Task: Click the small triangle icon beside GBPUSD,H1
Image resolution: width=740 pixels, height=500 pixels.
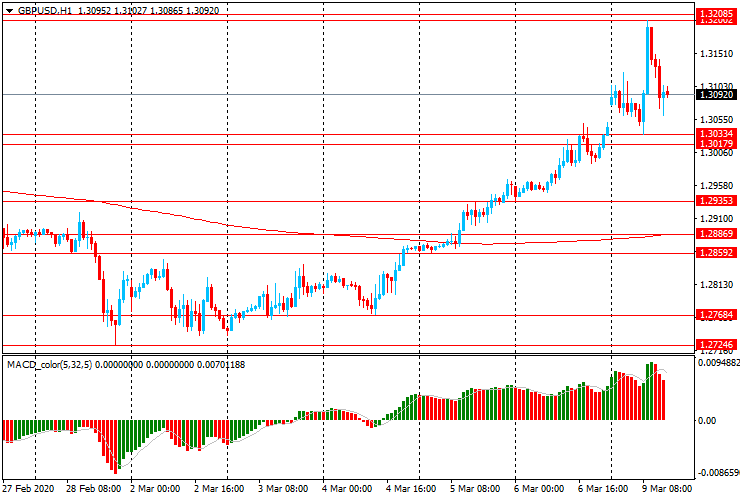Action: pyautogui.click(x=8, y=10)
